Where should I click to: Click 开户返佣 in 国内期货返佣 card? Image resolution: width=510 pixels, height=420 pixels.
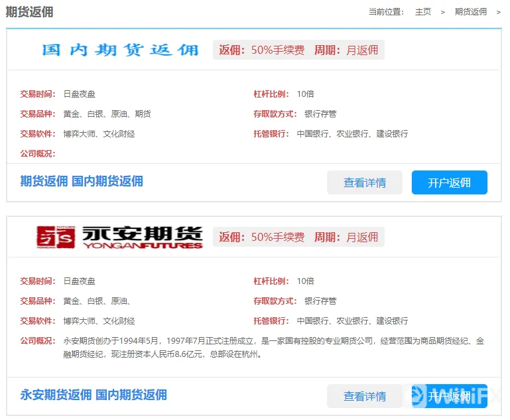pos(450,182)
